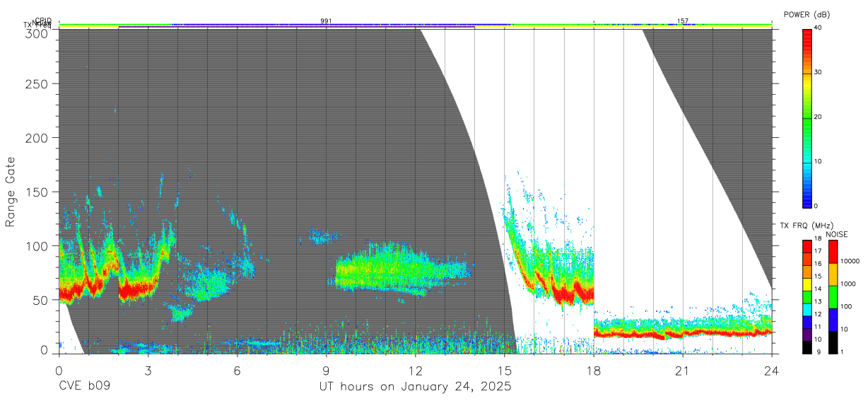The width and height of the screenshot is (868, 401).
Task: Click the 150 tick on the range gate axis
Action: 38,192
